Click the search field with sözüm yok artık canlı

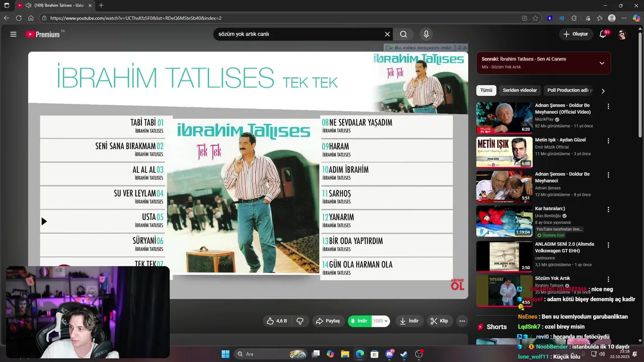coord(299,34)
